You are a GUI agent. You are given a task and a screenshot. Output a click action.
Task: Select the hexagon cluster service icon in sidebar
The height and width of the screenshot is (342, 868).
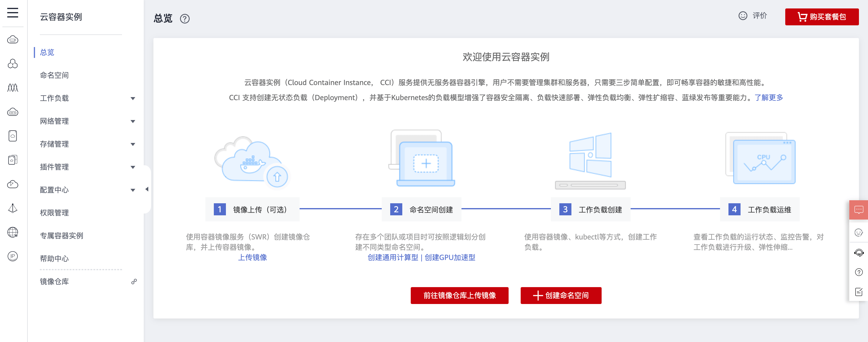13,64
